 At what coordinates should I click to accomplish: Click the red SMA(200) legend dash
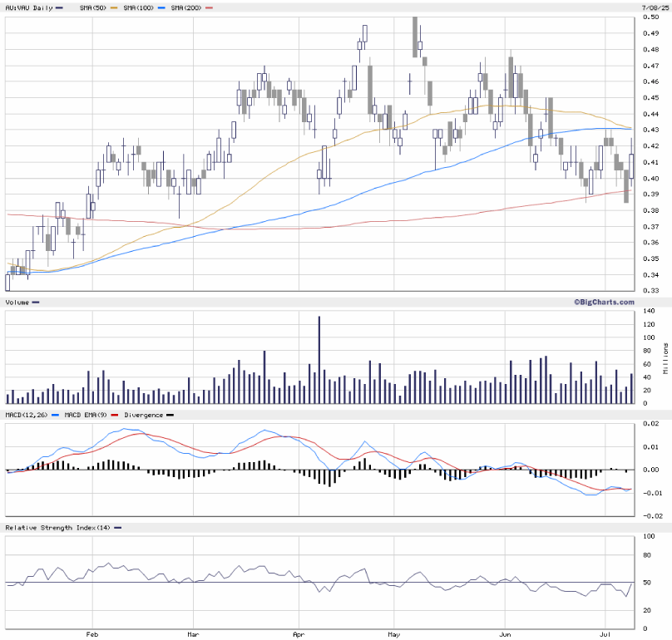[x=209, y=7]
